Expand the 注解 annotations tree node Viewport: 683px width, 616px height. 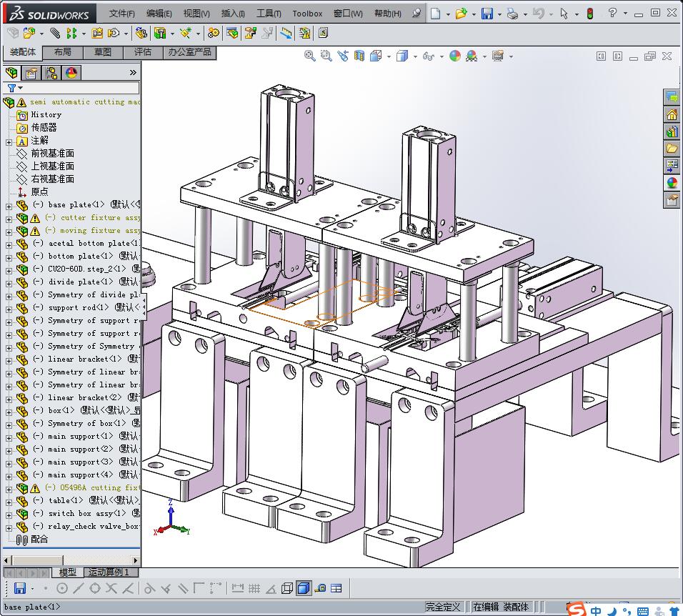pos(9,141)
